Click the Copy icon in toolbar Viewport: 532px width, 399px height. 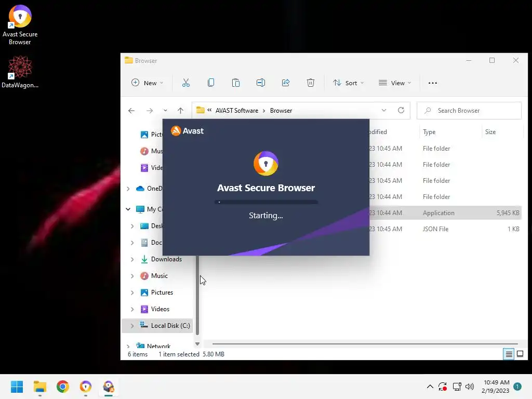pyautogui.click(x=211, y=83)
